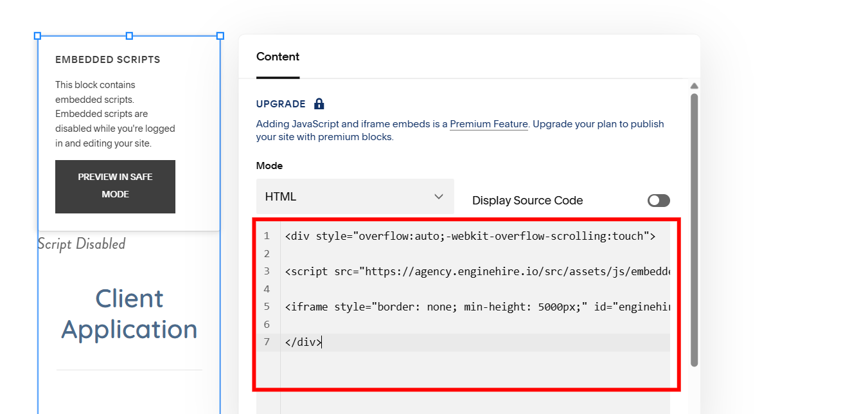
Task: Click the Embedded Scripts heading
Action: coord(108,60)
